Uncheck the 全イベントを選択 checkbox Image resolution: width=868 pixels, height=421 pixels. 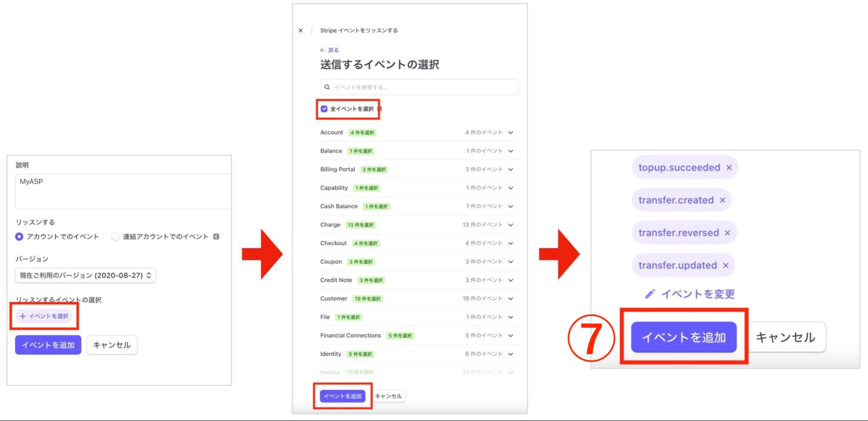click(x=323, y=109)
